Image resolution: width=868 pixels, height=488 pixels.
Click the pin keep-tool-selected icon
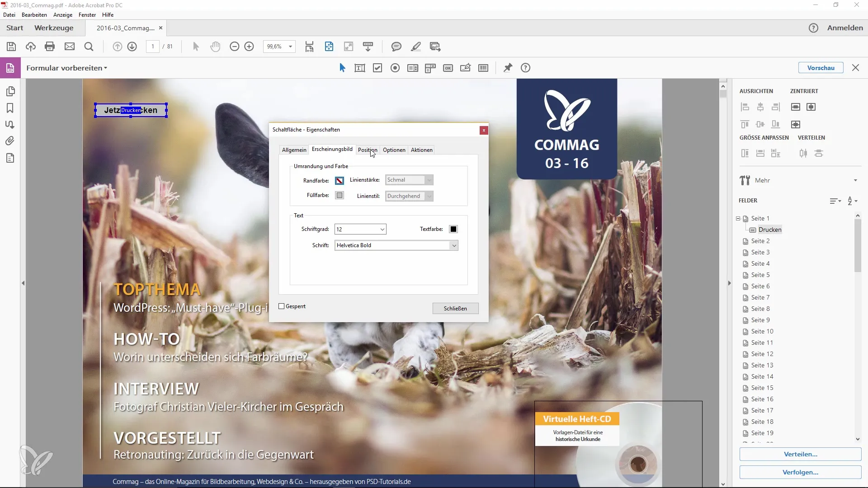tap(508, 68)
